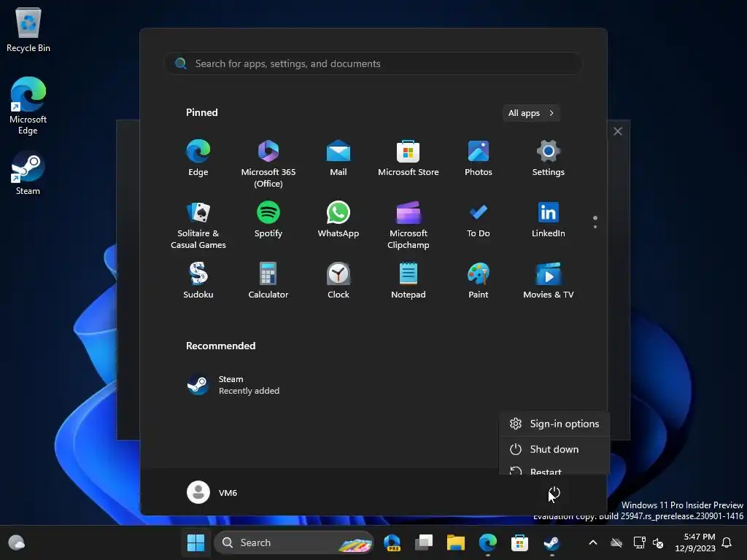This screenshot has height=560, width=747.
Task: Click the power button in Start menu
Action: [554, 493]
